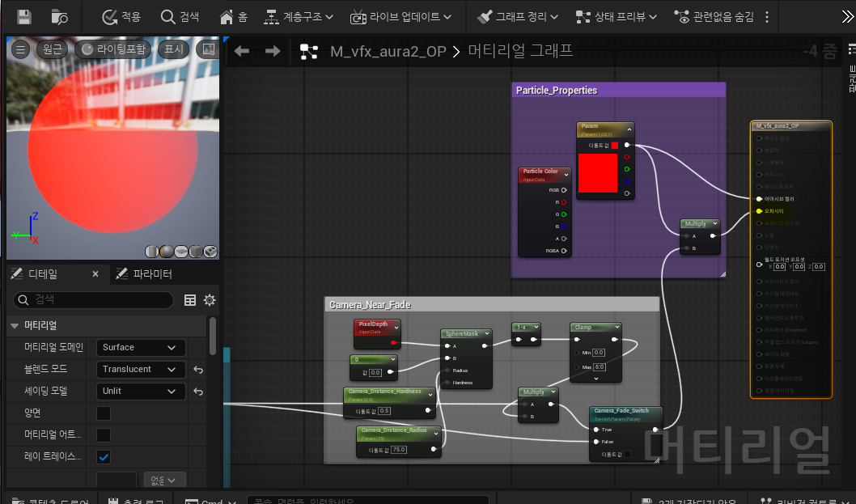Go back with graph left arrow
The width and height of the screenshot is (856, 504).
[x=241, y=51]
